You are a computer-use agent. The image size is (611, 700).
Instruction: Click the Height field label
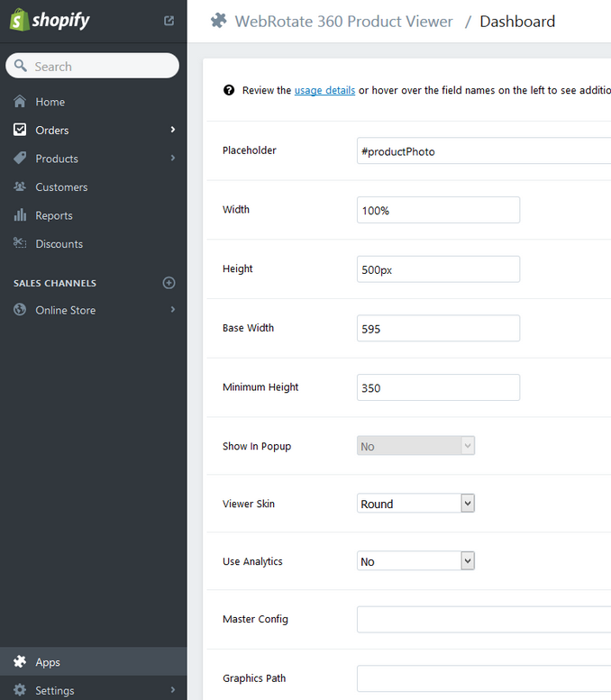(238, 268)
